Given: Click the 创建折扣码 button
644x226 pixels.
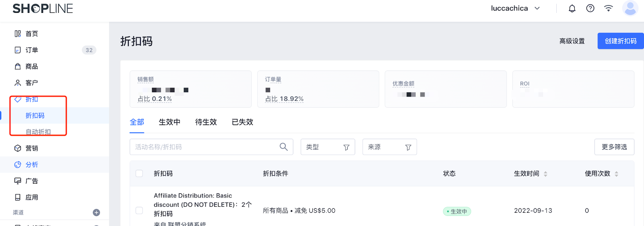Looking at the screenshot, I should [x=620, y=41].
